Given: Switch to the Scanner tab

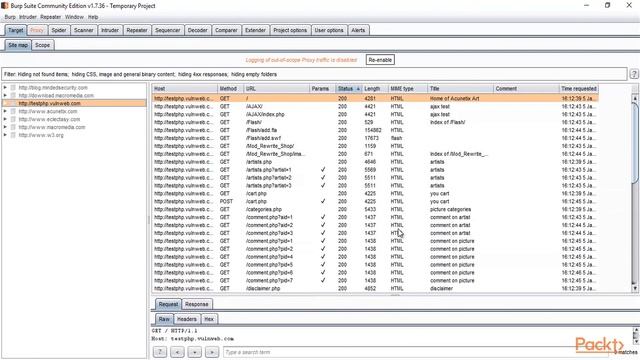Looking at the screenshot, I should point(84,30).
